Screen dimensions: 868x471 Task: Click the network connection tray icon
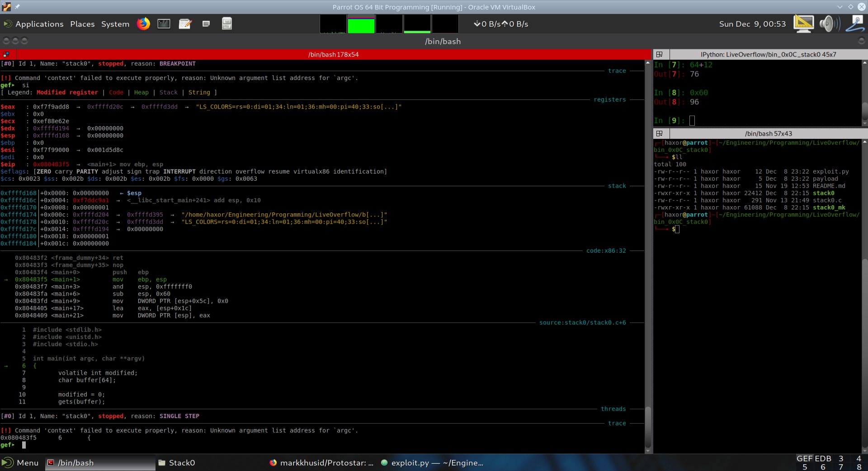(x=855, y=24)
